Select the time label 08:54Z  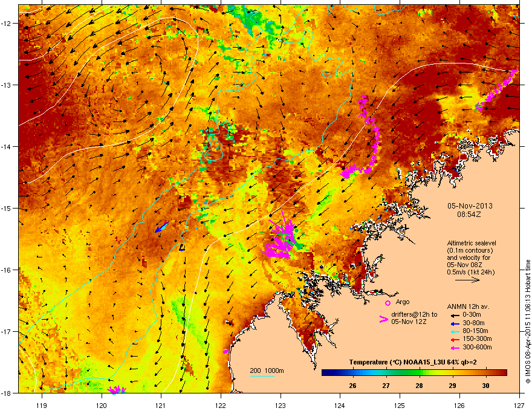click(469, 215)
